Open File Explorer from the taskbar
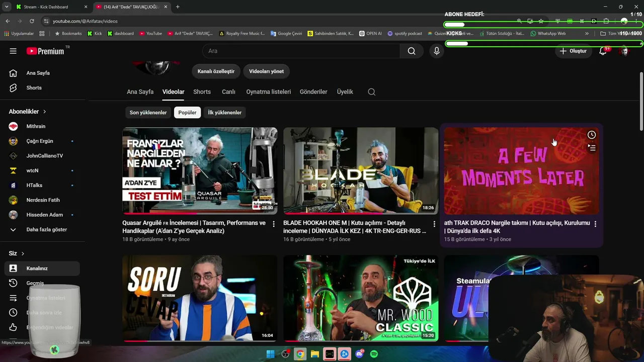This screenshot has width=644, height=362. (x=315, y=354)
